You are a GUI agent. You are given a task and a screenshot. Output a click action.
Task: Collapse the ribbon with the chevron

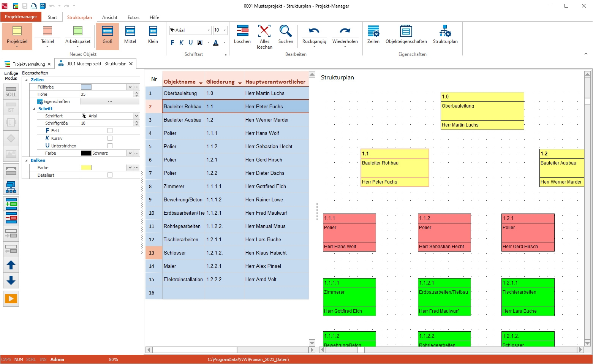[x=586, y=54]
